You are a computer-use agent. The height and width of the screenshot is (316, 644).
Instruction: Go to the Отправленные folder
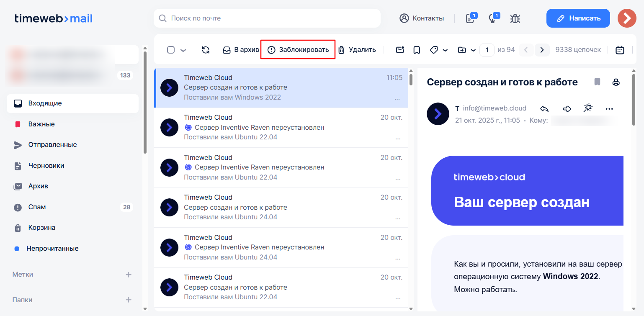point(52,145)
